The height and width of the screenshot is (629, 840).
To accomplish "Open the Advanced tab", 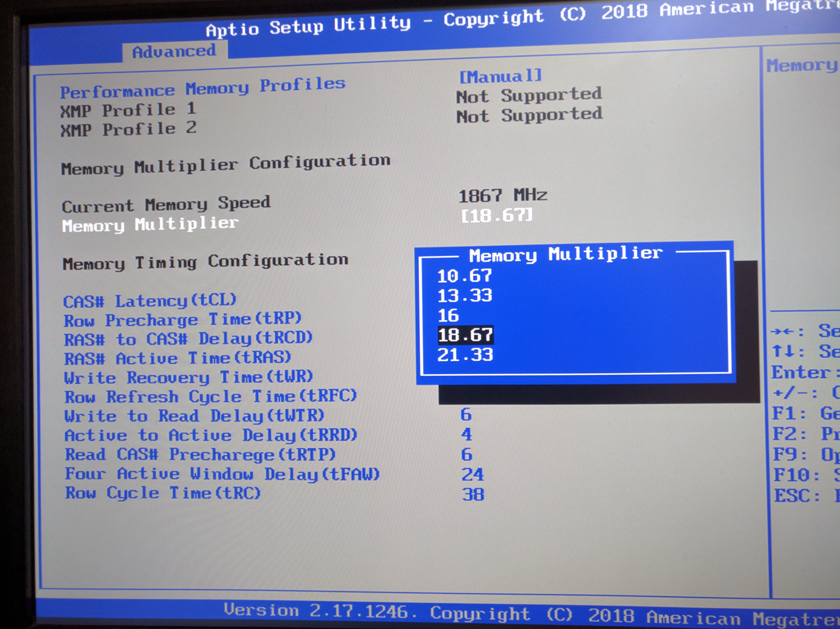I will pos(174,51).
